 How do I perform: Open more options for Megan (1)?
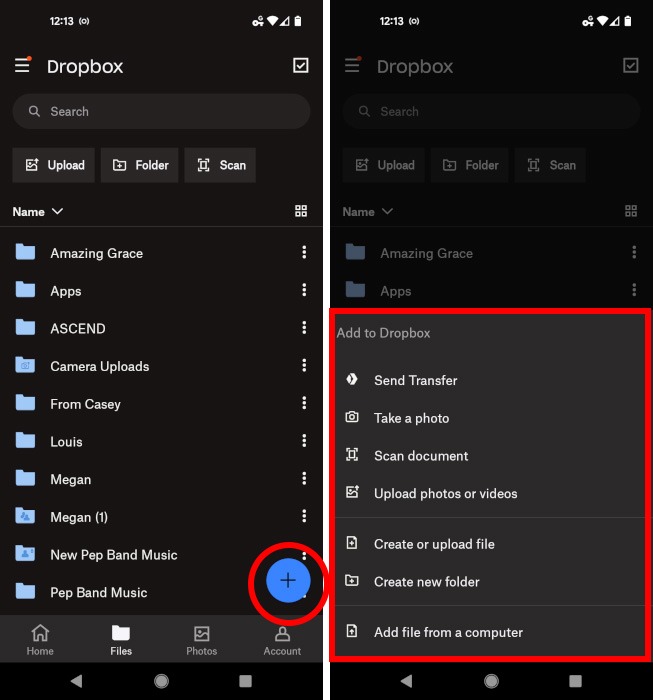(304, 516)
